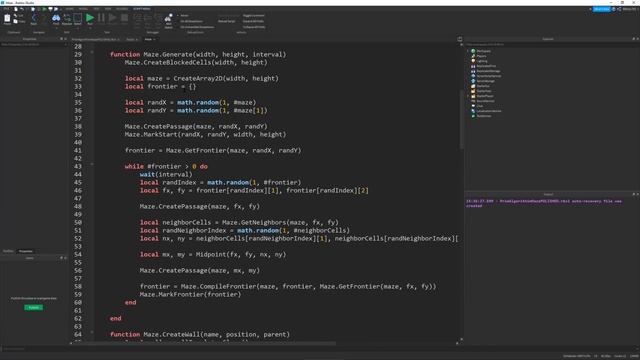Click the Stop playback square button
Image resolution: width=640 pixels, height=360 pixels.
click(124, 18)
